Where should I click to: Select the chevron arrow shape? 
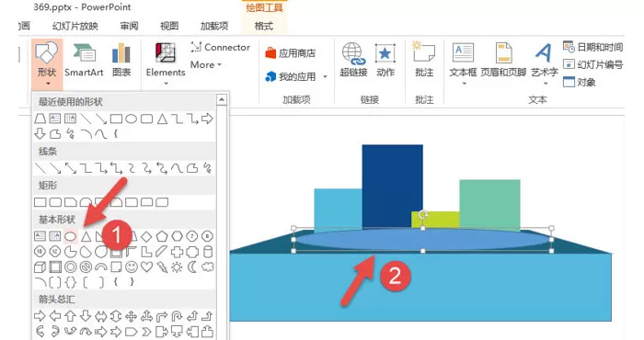pos(146,332)
